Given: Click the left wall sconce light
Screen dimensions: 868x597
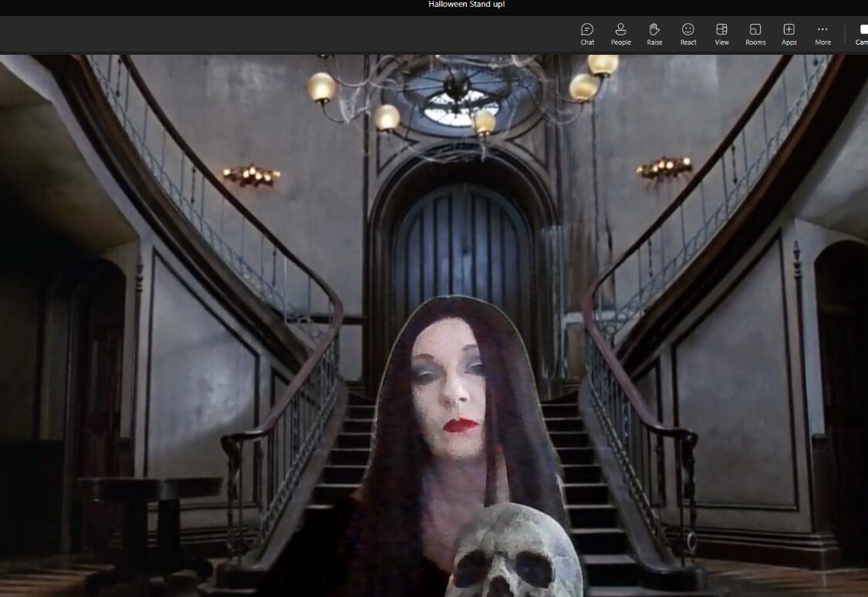Looking at the screenshot, I should (252, 176).
